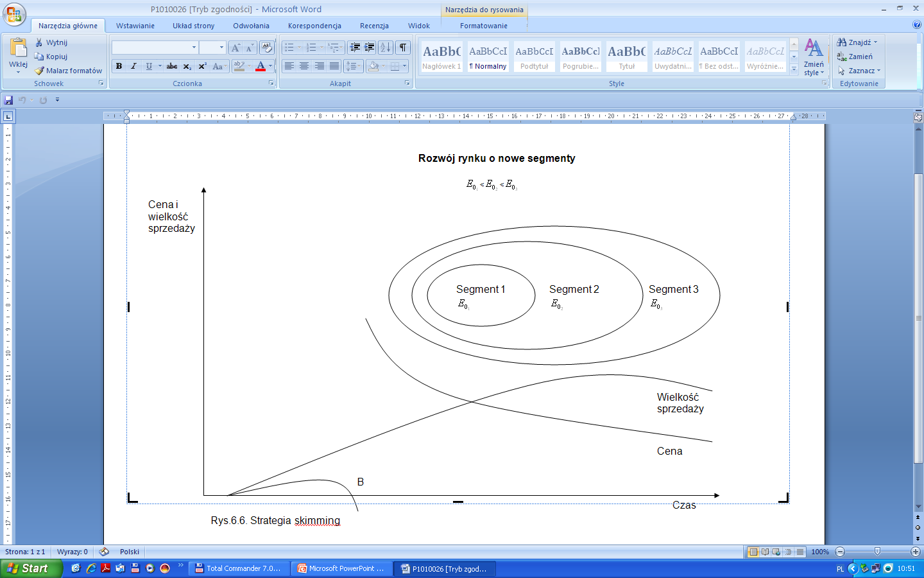The width and height of the screenshot is (924, 578).
Task: Open the Układ strony tab
Action: click(x=194, y=26)
